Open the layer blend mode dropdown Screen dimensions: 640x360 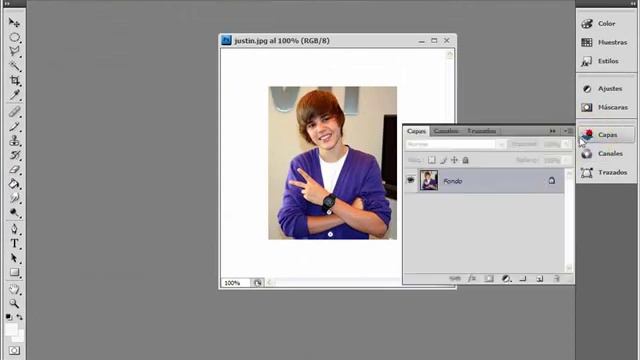(456, 144)
